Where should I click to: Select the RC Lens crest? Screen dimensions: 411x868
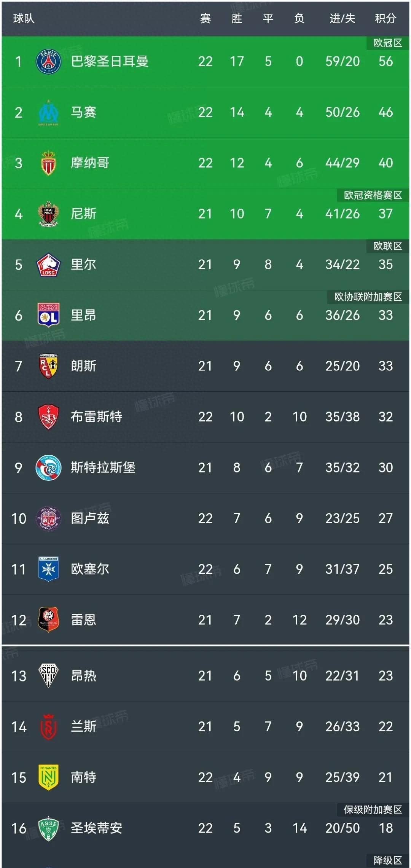tap(48, 366)
